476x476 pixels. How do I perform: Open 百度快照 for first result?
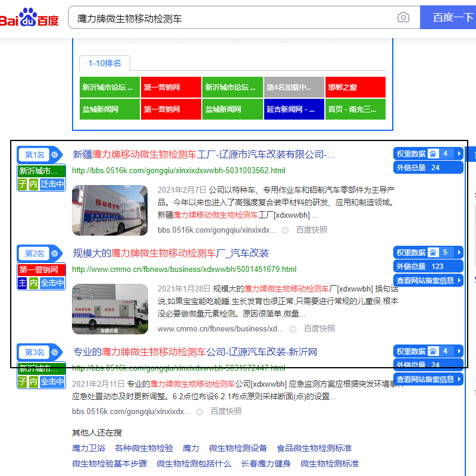point(312,230)
